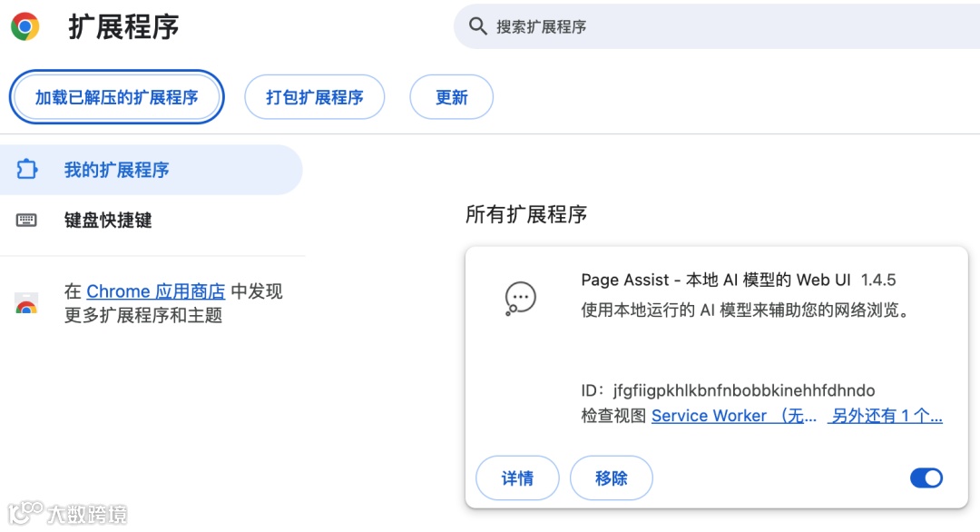The image size is (980, 532).
Task: Click the 所有扩展程序 heading
Action: pyautogui.click(x=526, y=214)
